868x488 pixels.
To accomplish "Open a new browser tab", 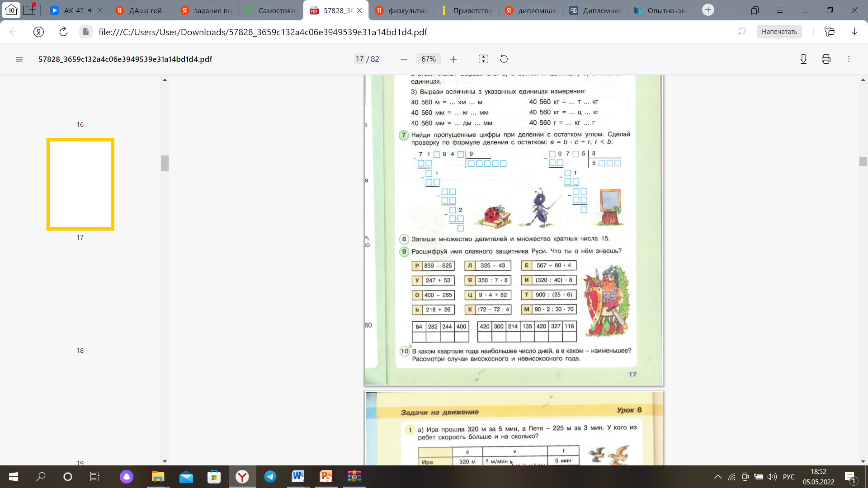I will coord(708,10).
